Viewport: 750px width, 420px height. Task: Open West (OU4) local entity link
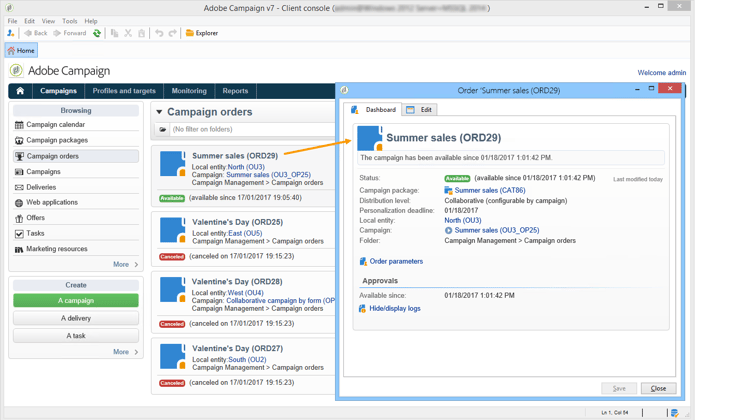pos(245,293)
